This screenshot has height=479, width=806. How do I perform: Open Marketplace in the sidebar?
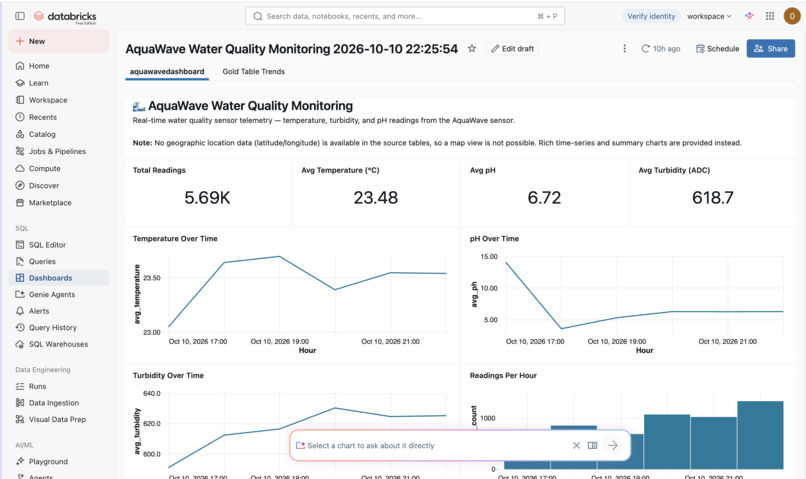coord(59,202)
